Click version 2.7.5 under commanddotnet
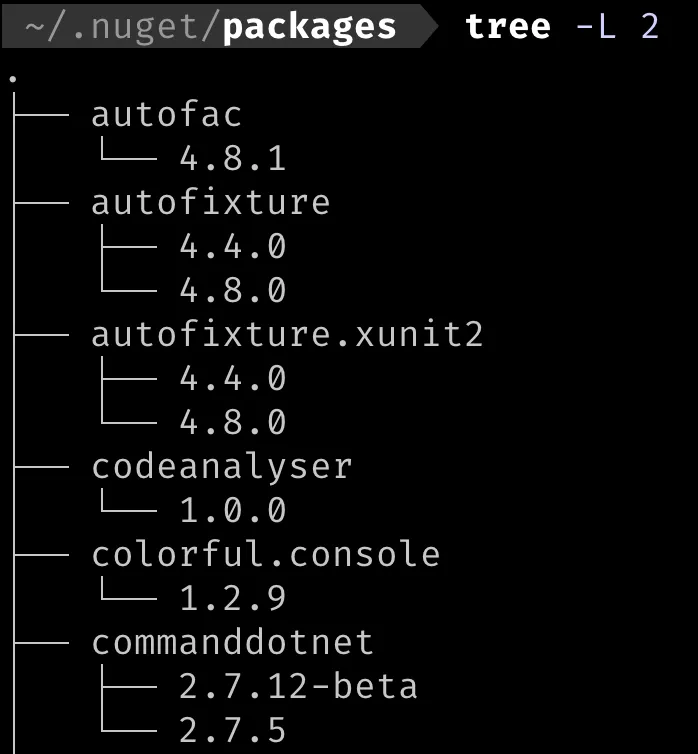The height and width of the screenshot is (754, 698). 233,730
